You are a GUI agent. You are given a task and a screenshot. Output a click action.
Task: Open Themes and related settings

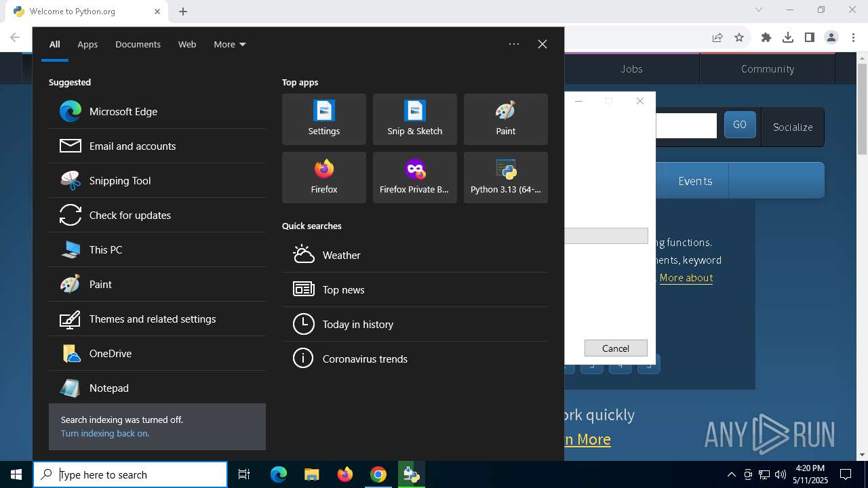tap(157, 319)
